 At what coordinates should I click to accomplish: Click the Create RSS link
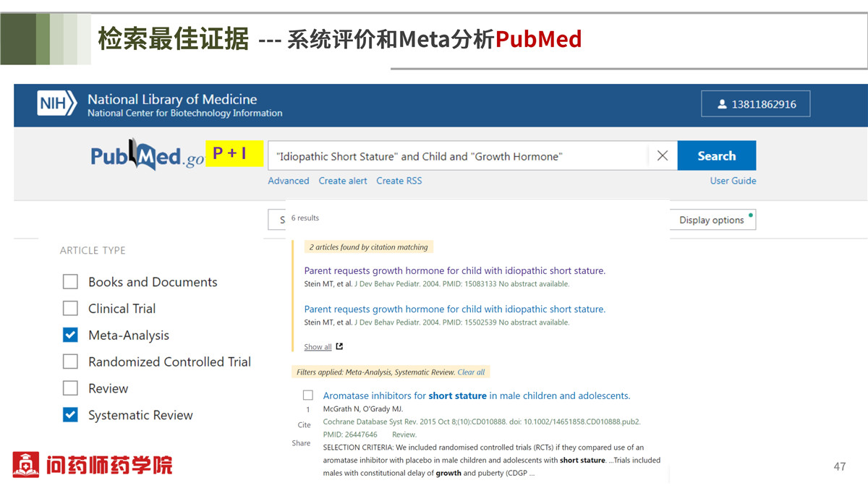click(x=399, y=181)
